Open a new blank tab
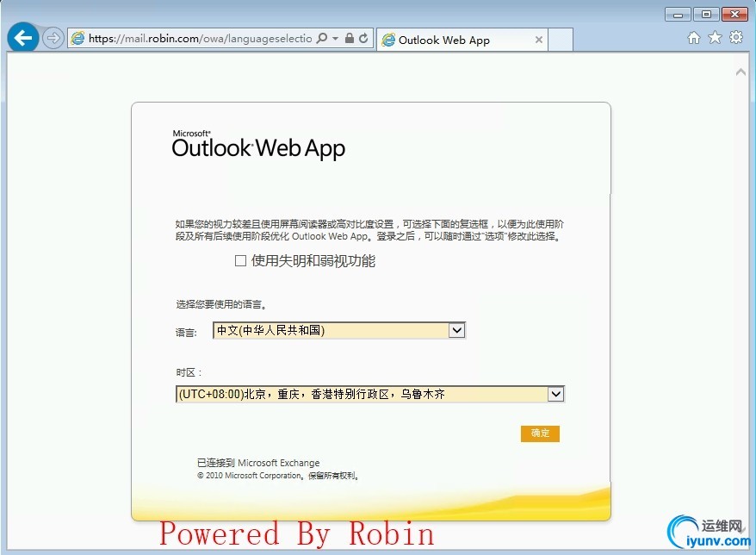The height and width of the screenshot is (555, 756). tap(561, 40)
